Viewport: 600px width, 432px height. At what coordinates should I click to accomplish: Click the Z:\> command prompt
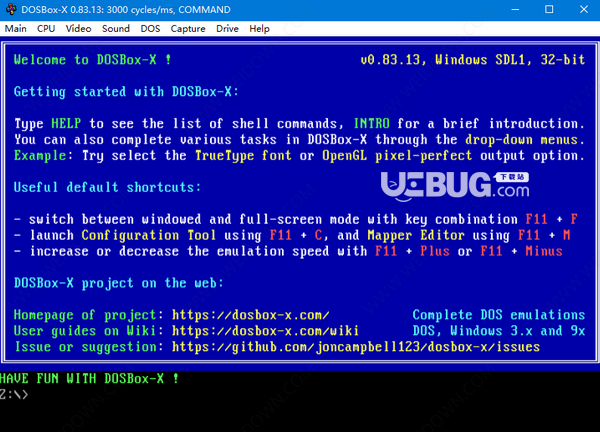point(14,395)
